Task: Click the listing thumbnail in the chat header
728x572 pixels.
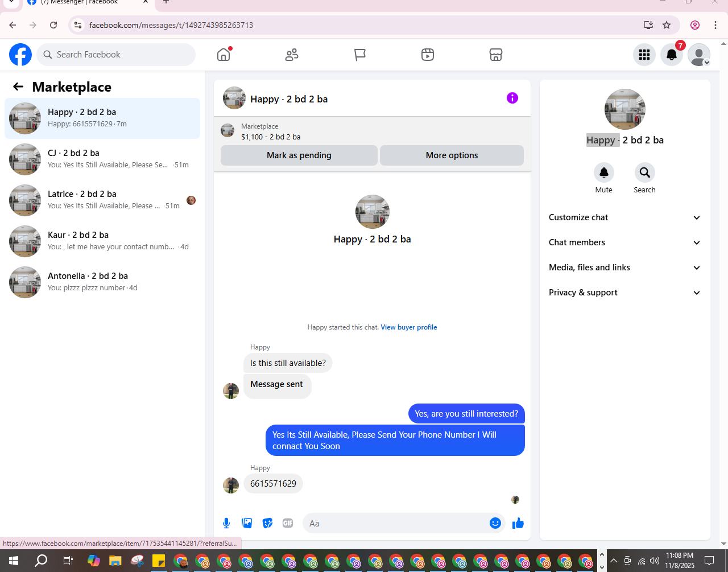Action: click(234, 98)
